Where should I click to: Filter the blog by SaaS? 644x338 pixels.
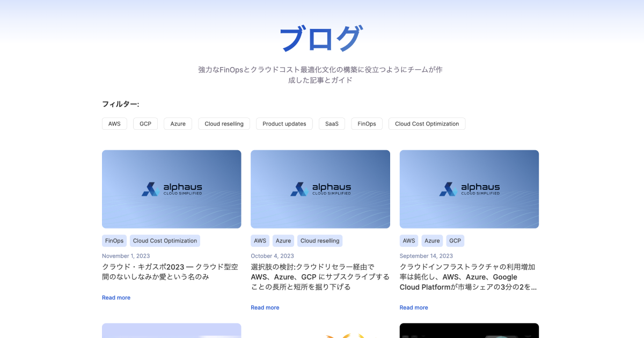[332, 123]
